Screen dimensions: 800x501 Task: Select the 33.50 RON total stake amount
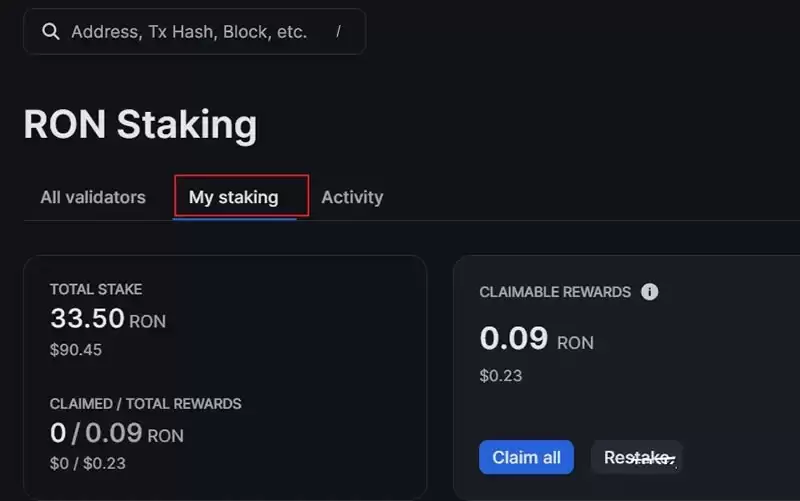pos(108,320)
